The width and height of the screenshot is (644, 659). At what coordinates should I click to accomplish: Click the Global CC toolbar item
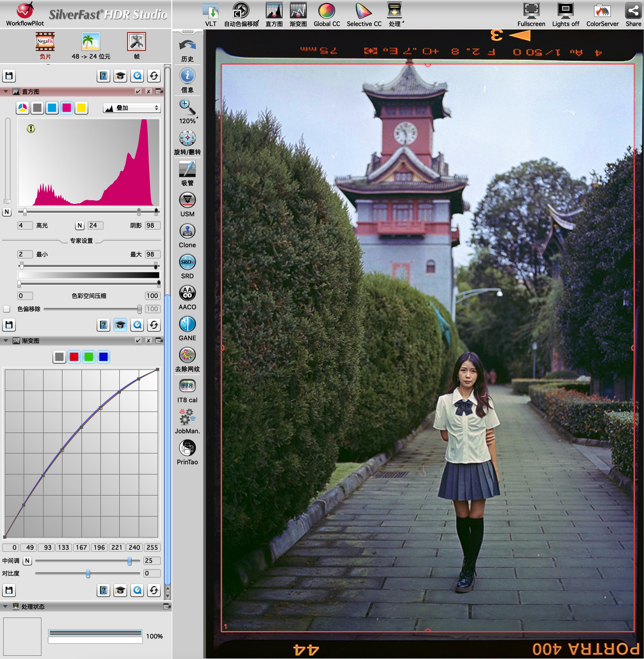pyautogui.click(x=326, y=12)
